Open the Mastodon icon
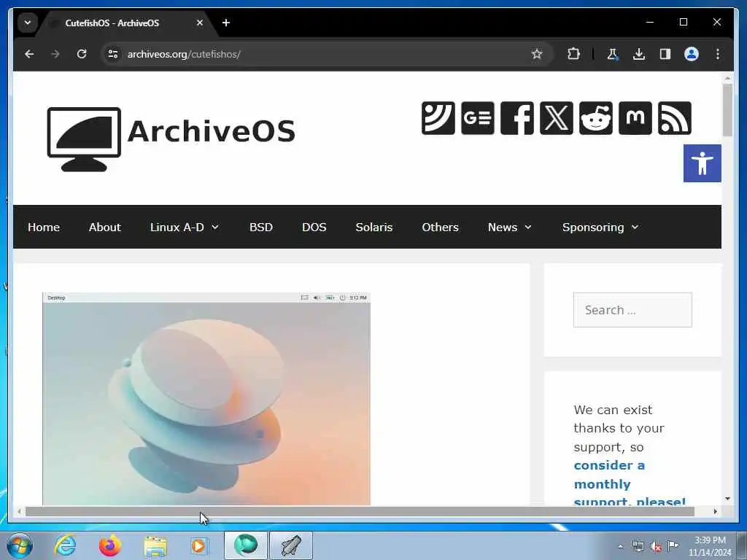Screen dimensions: 747x560 coord(635,118)
